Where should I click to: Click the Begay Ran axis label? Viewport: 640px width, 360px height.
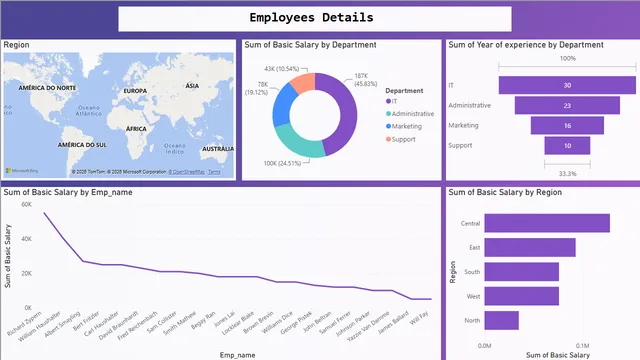point(203,320)
